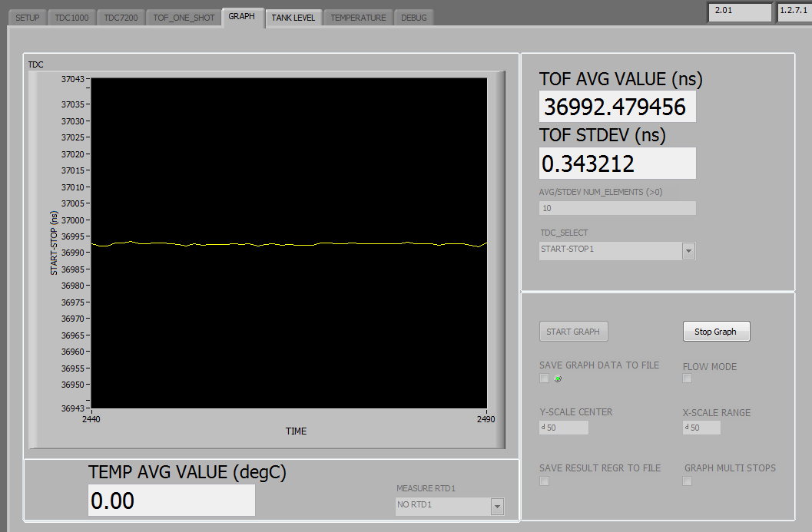Image resolution: width=812 pixels, height=532 pixels.
Task: Click the green save-status LED indicator
Action: click(558, 378)
